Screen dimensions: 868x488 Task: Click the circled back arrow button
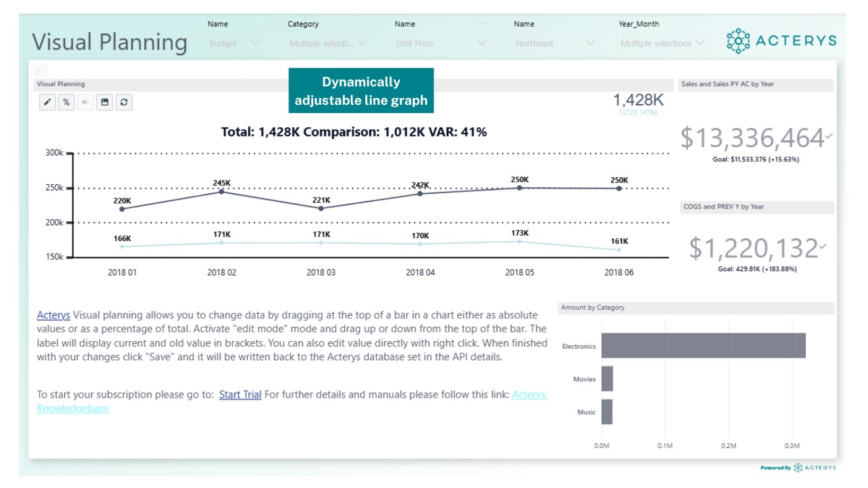pyautogui.click(x=41, y=70)
